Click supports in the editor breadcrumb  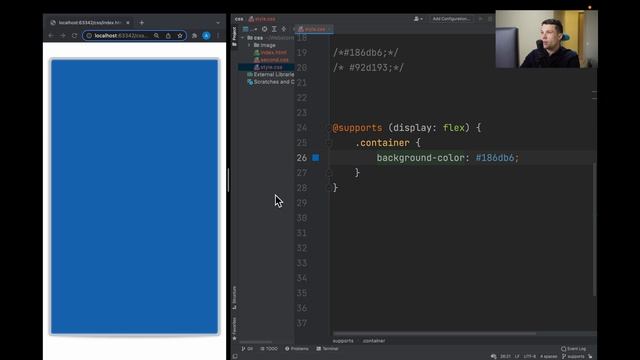343,340
